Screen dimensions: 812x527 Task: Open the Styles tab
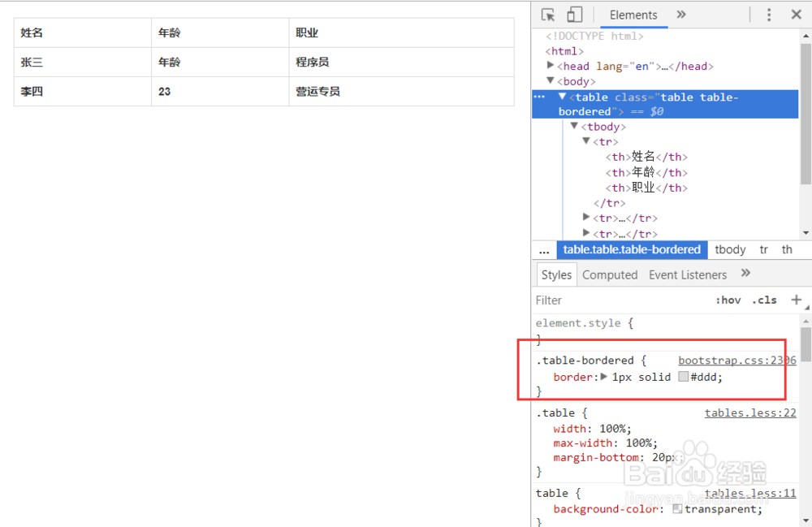556,275
